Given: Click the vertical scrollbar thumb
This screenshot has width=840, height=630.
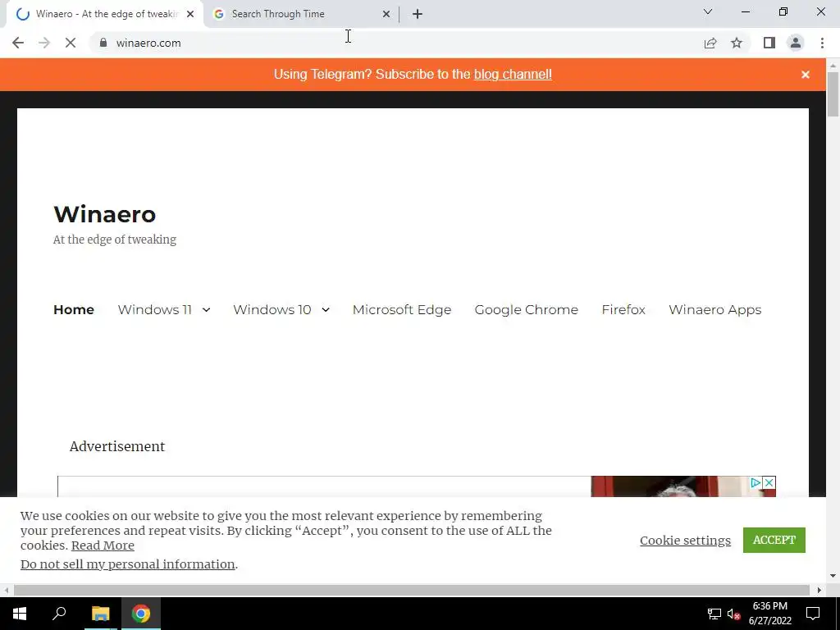Looking at the screenshot, I should [833, 94].
